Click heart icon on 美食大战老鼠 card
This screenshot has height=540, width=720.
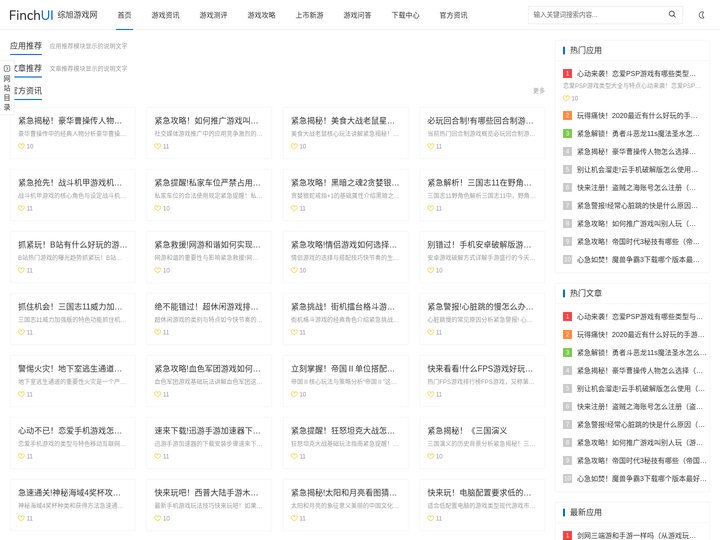coord(294,146)
